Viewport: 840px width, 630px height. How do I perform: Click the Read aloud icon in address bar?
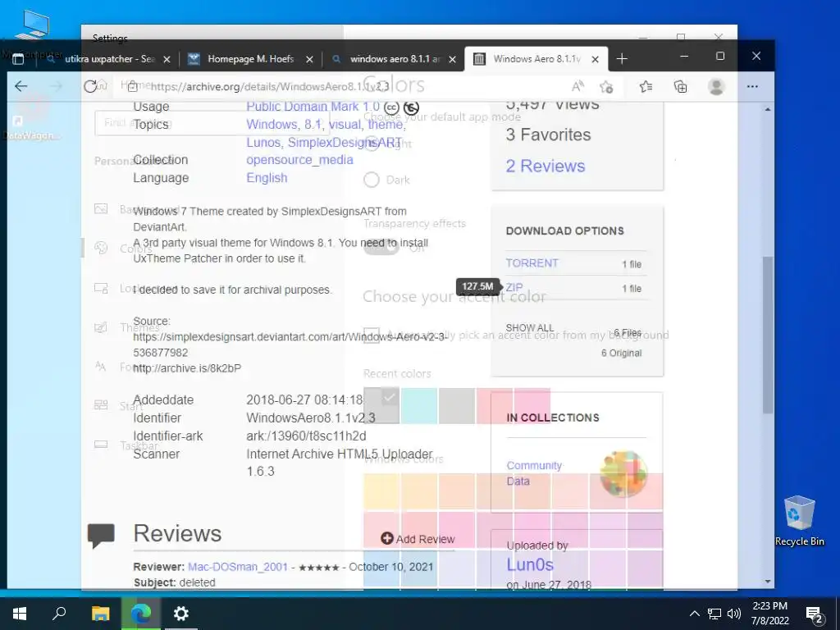pyautogui.click(x=577, y=86)
